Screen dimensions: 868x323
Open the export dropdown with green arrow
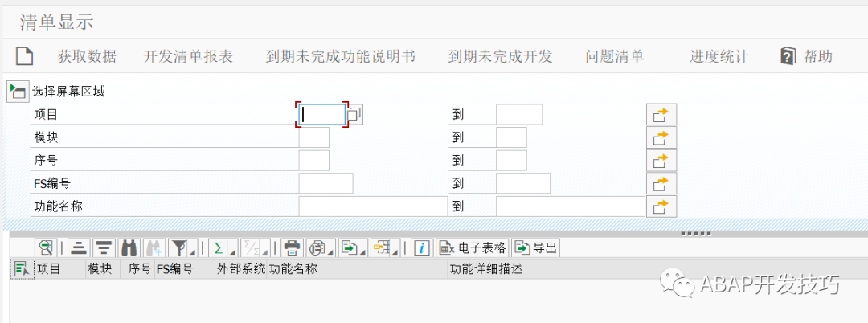(x=353, y=247)
